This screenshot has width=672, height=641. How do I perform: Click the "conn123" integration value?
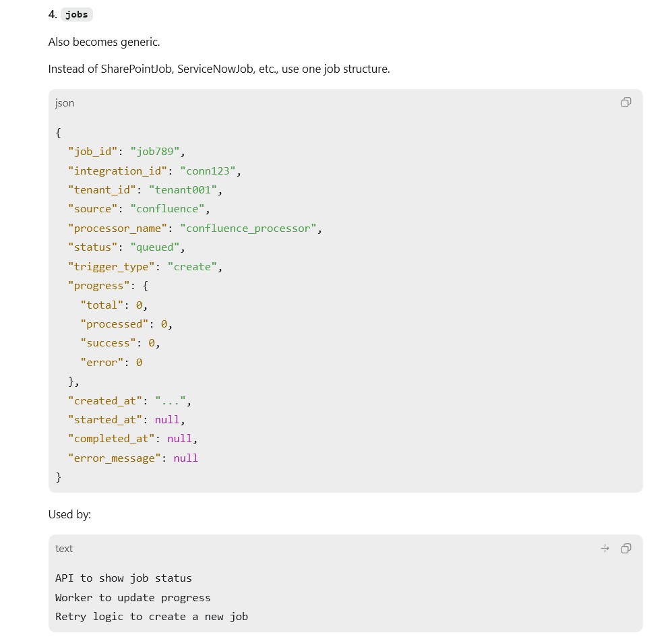208,171
